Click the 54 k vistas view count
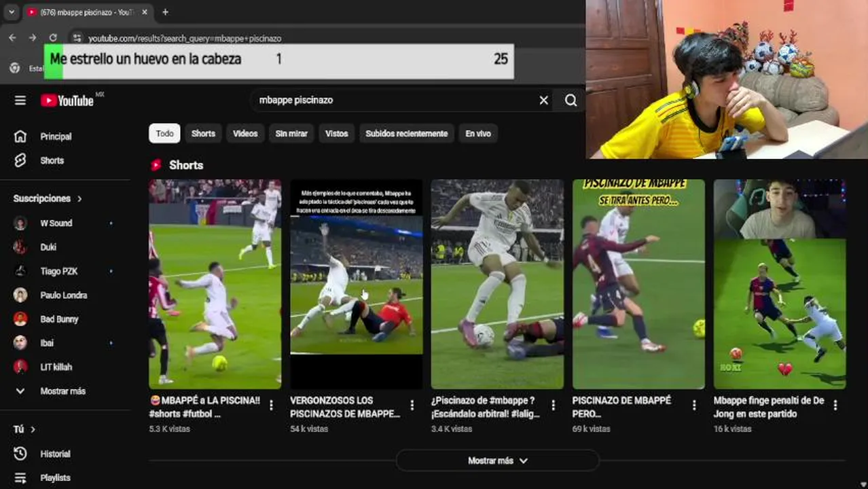 [309, 429]
